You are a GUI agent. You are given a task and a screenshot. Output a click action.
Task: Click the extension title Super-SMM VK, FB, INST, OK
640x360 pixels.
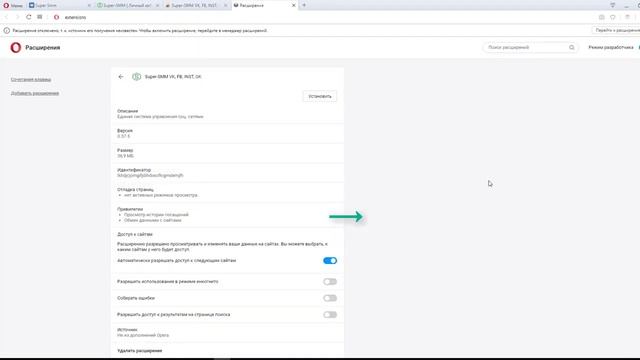click(x=173, y=77)
